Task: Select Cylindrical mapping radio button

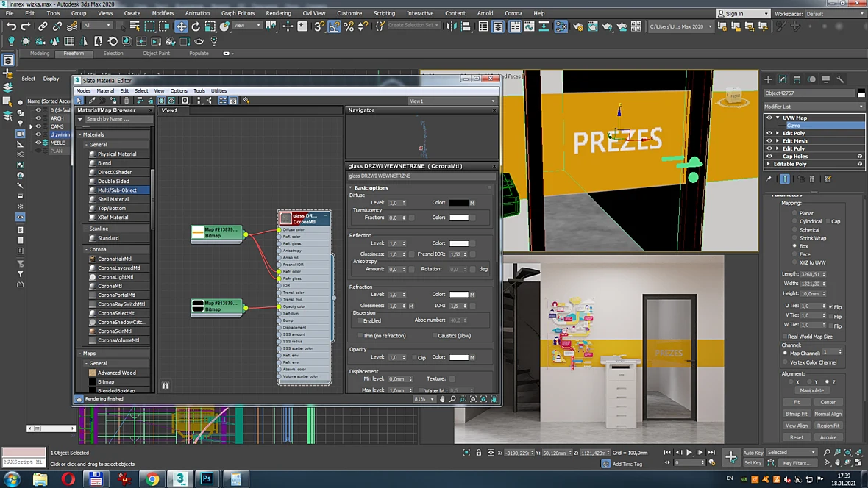Action: click(795, 221)
